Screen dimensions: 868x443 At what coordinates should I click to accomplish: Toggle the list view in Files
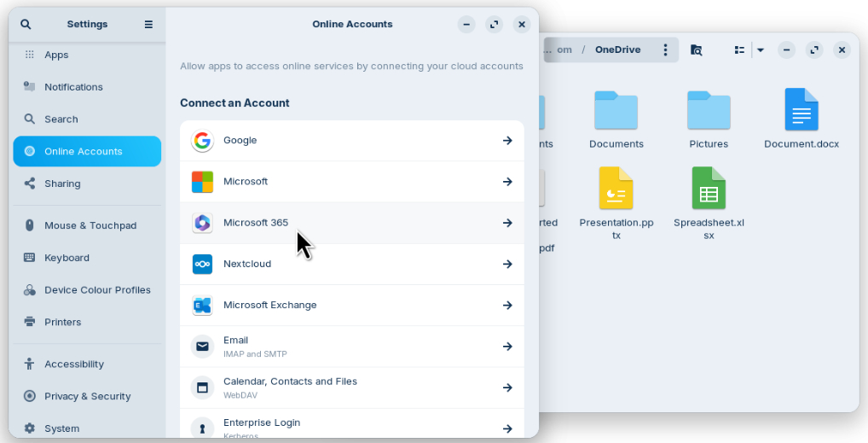coord(739,50)
